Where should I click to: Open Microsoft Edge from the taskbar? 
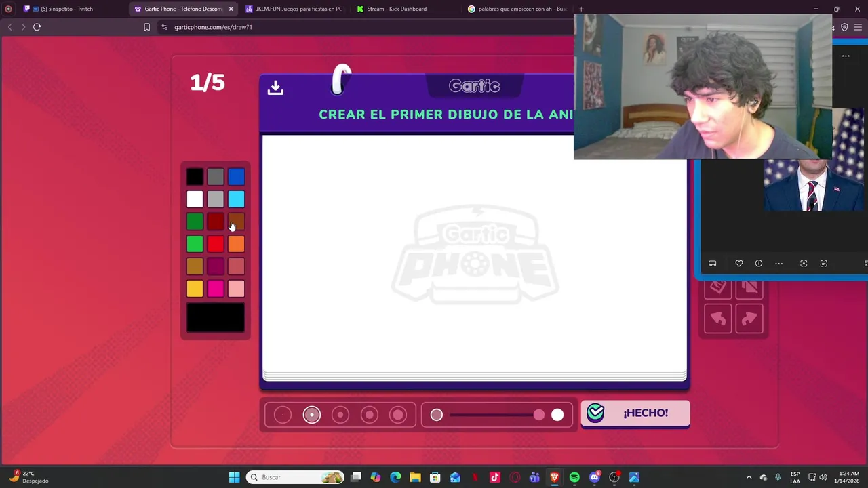(x=395, y=477)
